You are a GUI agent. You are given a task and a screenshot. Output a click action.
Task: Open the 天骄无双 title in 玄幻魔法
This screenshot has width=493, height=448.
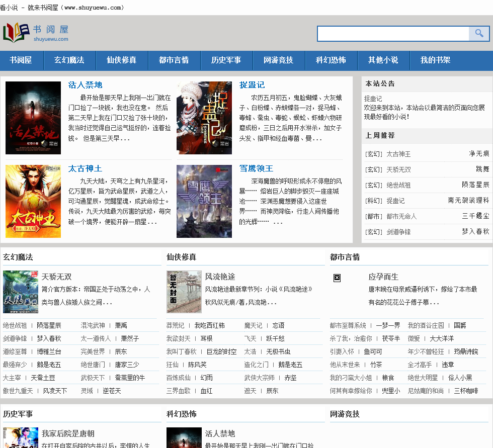(56, 277)
